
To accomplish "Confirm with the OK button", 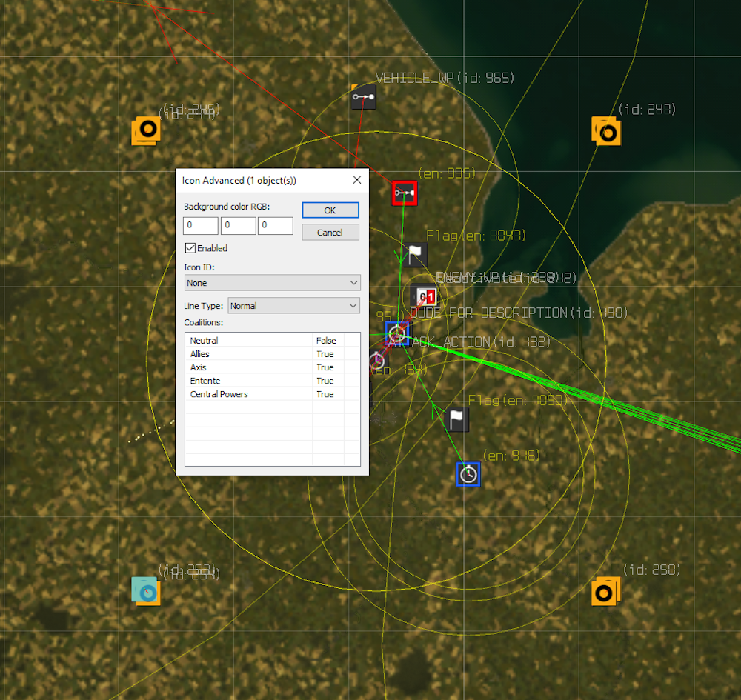I will point(330,210).
